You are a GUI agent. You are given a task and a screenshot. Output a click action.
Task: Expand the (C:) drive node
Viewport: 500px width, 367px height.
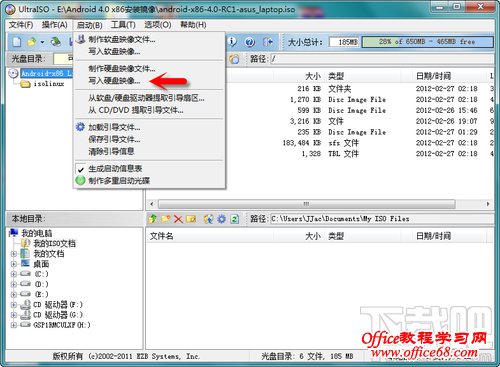(14, 274)
